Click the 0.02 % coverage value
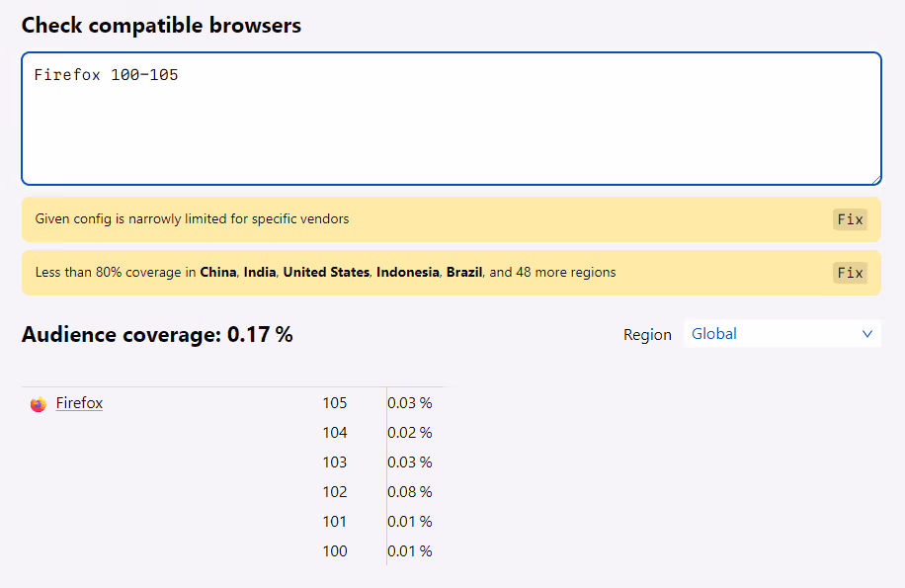The image size is (905, 588). click(x=410, y=433)
